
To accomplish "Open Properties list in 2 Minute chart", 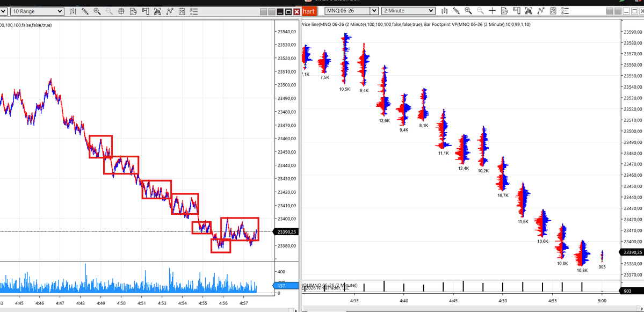I will coord(565,11).
